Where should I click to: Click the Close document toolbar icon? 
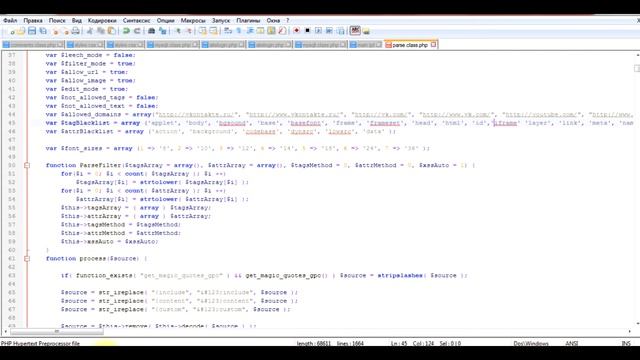[x=56, y=31]
